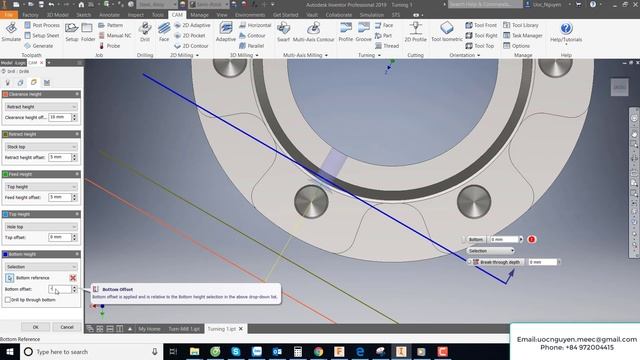The width and height of the screenshot is (640, 360).
Task: Open the 2D Profile cutting tool
Action: coord(416,32)
